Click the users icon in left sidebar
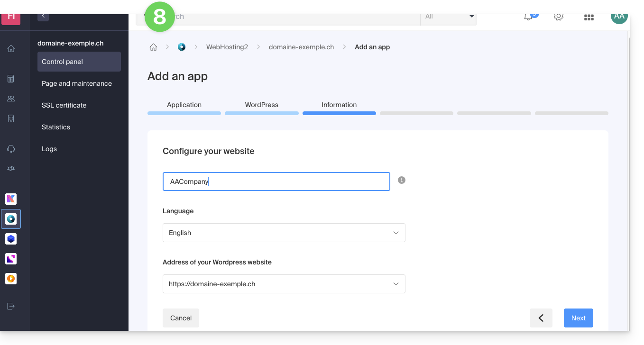The width and height of the screenshot is (644, 345). (x=11, y=99)
